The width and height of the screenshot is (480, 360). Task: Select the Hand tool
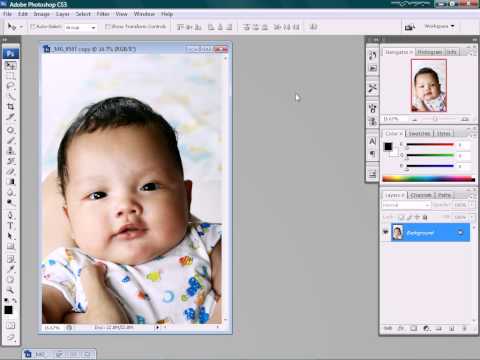click(x=11, y=279)
